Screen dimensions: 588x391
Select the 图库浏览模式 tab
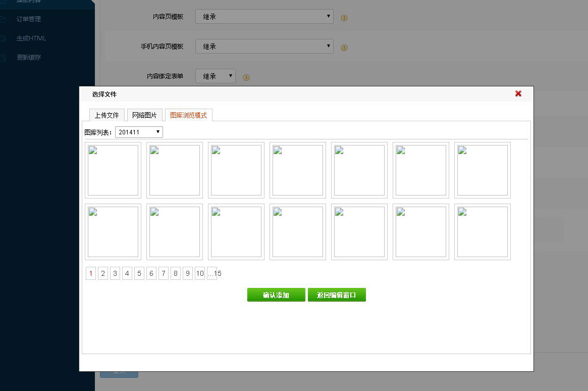(187, 115)
